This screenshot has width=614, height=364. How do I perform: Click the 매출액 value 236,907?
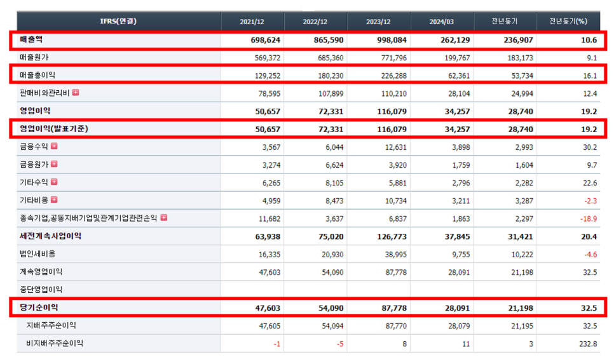pos(519,40)
